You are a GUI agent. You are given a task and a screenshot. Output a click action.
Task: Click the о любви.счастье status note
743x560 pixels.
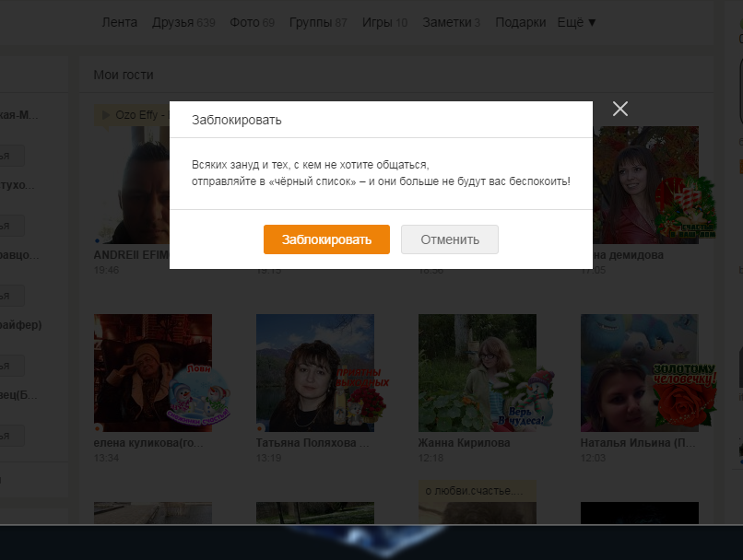pos(478,491)
